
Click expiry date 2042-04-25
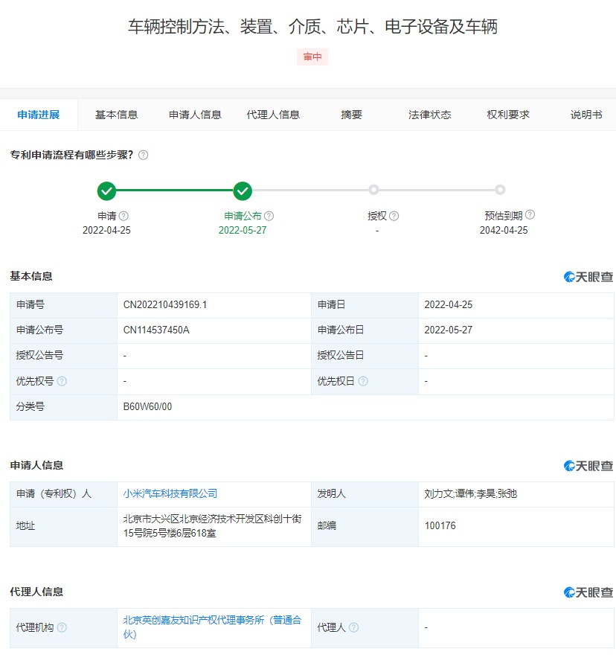(504, 230)
